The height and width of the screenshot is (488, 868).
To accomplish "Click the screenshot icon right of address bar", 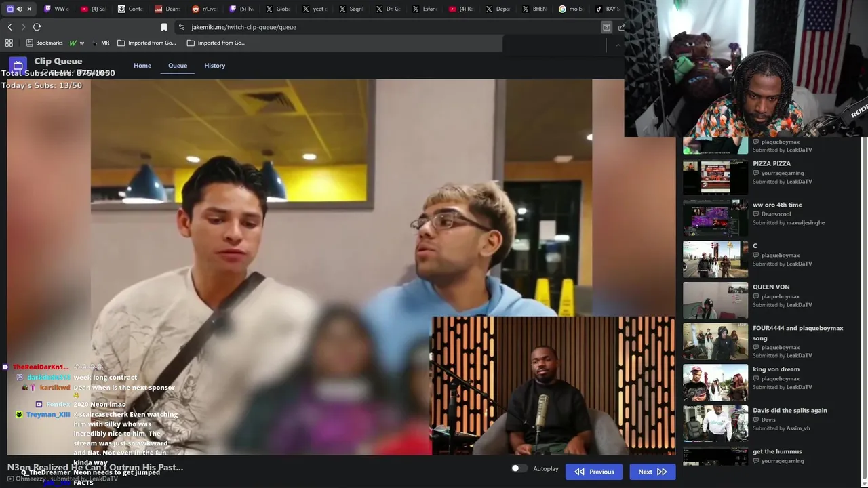I will 606,27.
